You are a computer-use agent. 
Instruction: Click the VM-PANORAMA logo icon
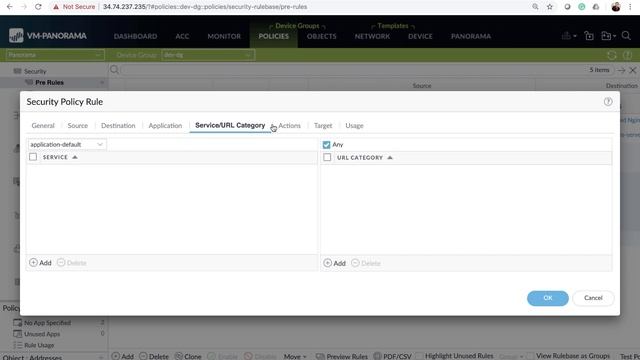point(16,36)
